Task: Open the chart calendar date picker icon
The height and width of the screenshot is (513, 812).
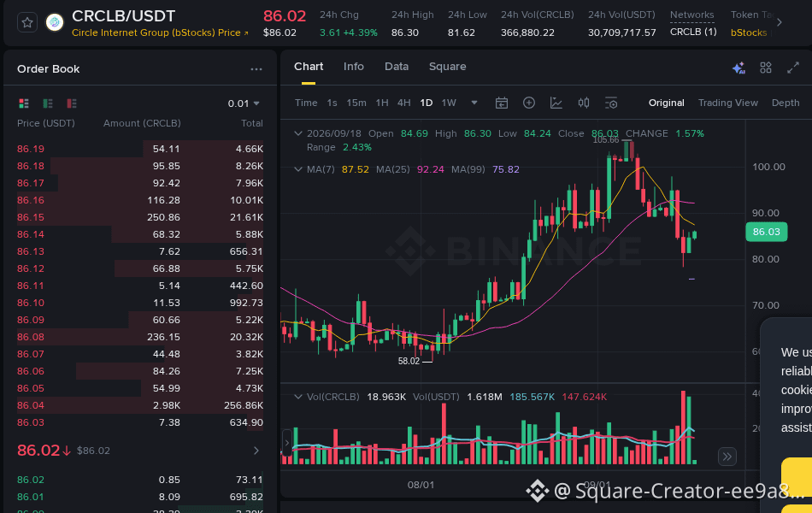Action: coord(501,103)
